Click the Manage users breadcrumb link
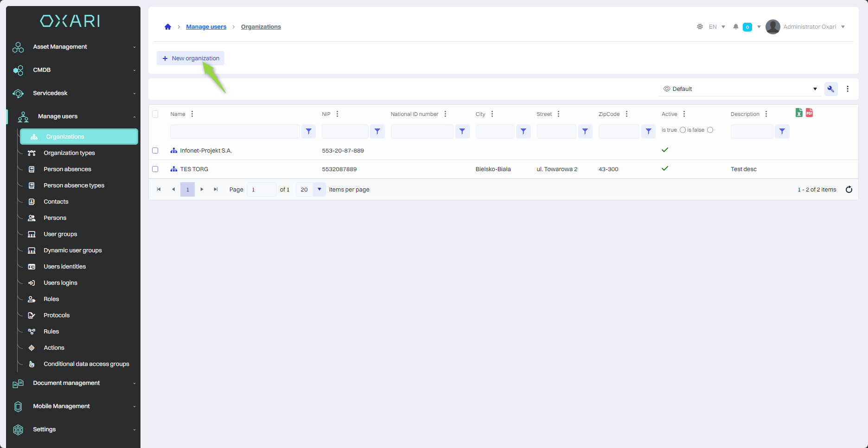Image resolution: width=868 pixels, height=448 pixels. [x=206, y=27]
